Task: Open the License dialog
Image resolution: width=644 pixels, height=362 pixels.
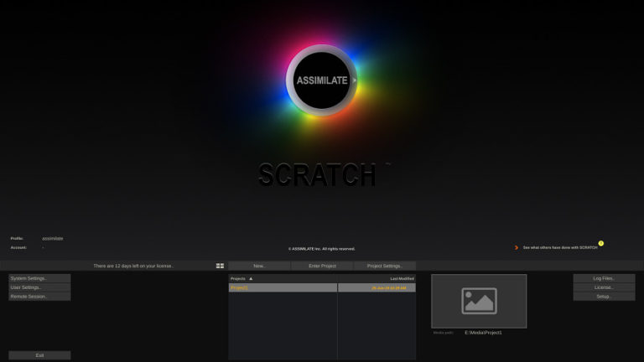Action: pos(604,287)
